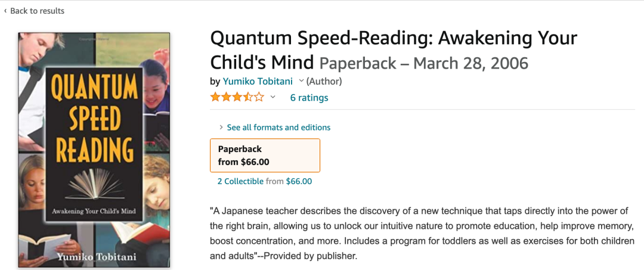This screenshot has height=270, width=644.
Task: Expand the See all formats chevron arrow
Action: click(221, 127)
